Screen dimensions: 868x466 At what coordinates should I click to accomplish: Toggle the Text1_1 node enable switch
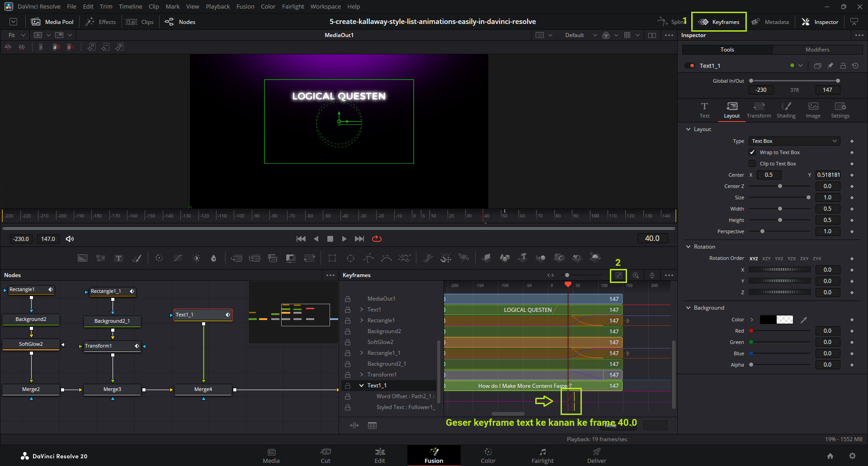tap(690, 66)
